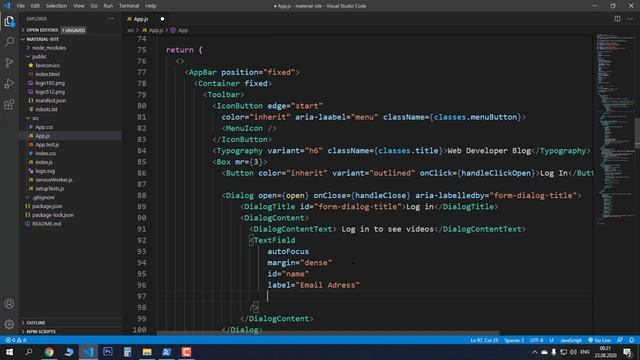
Task: Click the taskbar clock and date
Action: click(x=605, y=352)
